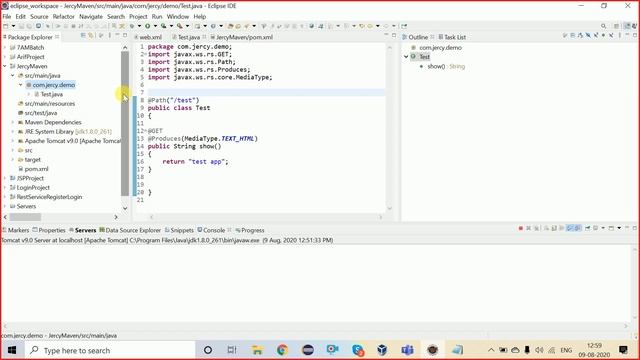Select src/main/resources folder
The image size is (640, 360).
[46, 104]
